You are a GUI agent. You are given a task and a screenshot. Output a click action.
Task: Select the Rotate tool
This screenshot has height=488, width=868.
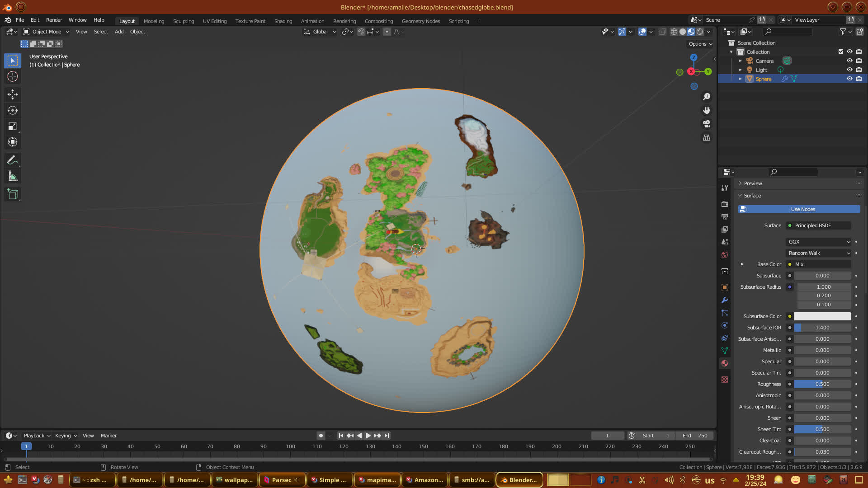(x=13, y=110)
